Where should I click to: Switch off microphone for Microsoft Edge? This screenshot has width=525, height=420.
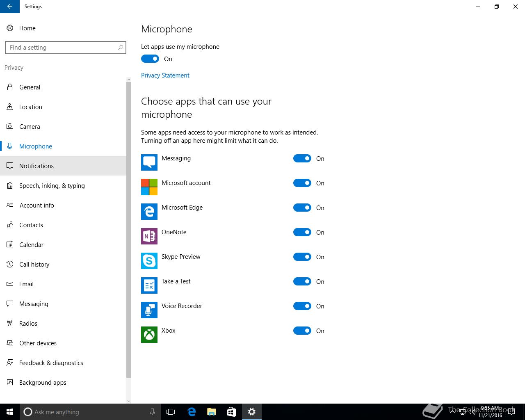(302, 208)
